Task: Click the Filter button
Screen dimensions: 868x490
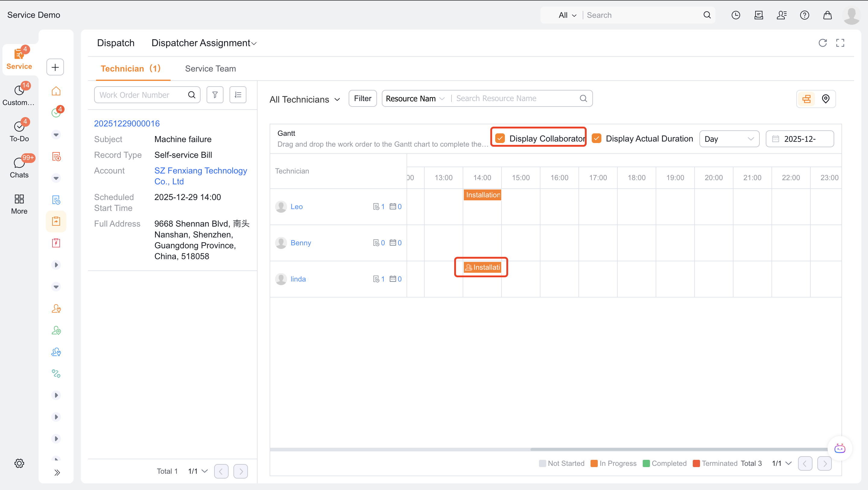Action: pos(363,98)
